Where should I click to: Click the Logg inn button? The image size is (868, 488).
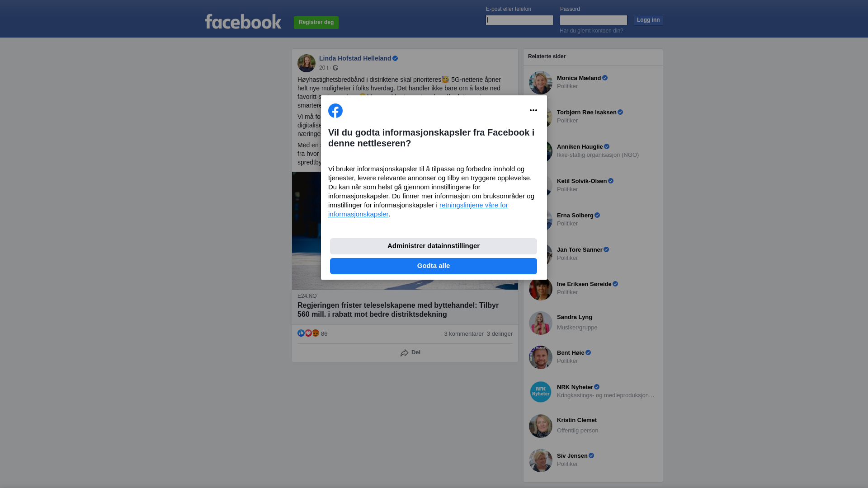pyautogui.click(x=648, y=20)
